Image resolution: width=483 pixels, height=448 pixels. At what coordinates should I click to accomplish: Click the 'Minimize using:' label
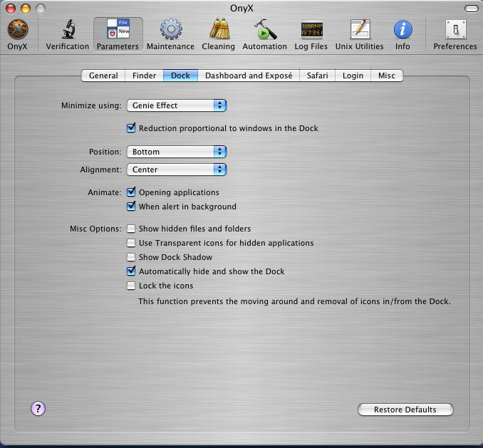91,105
